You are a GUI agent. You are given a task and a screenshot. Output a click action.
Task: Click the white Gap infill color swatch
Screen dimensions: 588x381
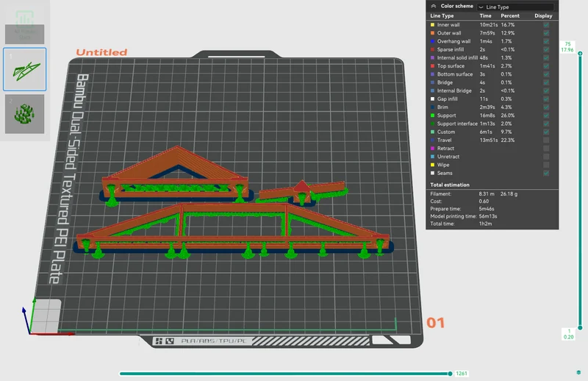[x=432, y=99]
